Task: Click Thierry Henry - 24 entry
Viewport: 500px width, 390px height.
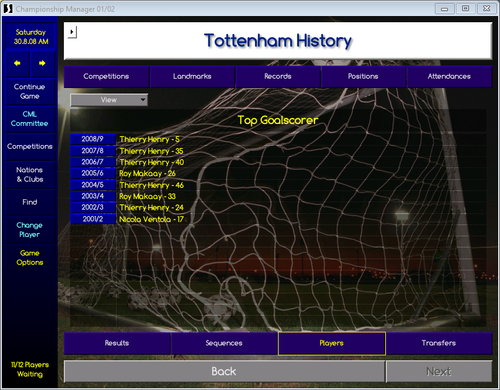Action: click(152, 208)
